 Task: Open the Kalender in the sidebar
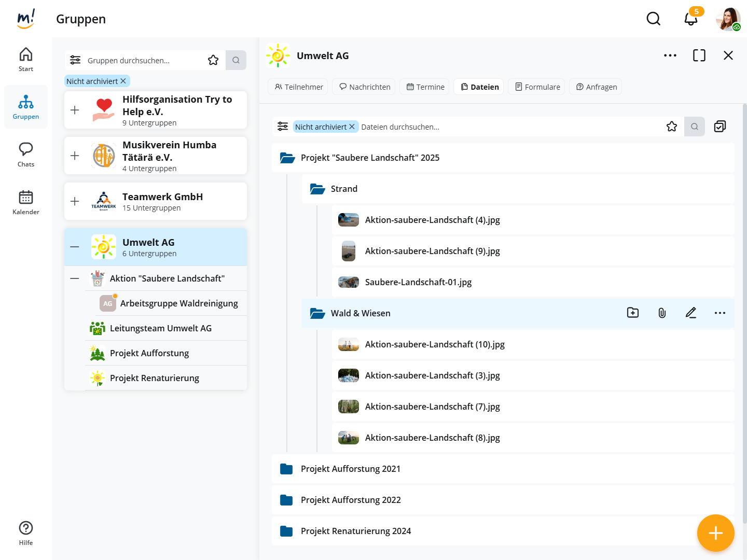[26, 202]
